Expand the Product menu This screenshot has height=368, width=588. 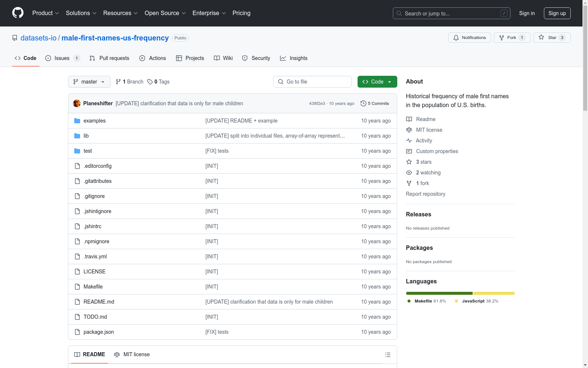pyautogui.click(x=46, y=13)
